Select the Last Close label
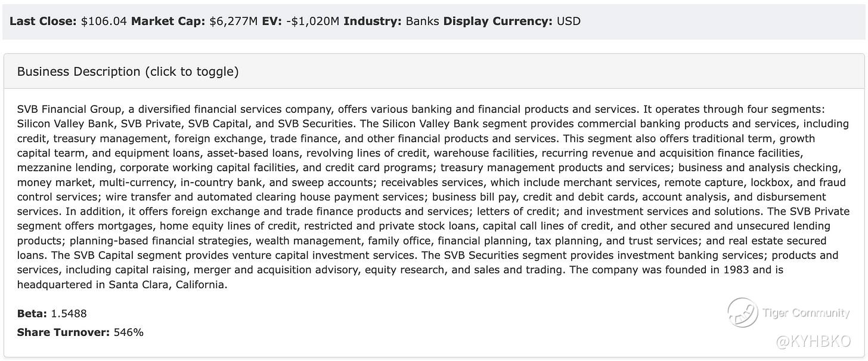The image size is (868, 361). point(44,21)
